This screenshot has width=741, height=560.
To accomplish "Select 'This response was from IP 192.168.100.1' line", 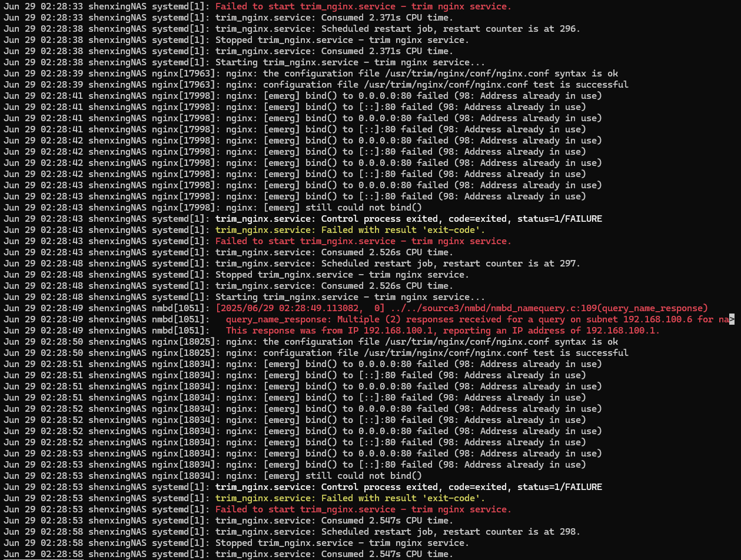I will [x=332, y=331].
